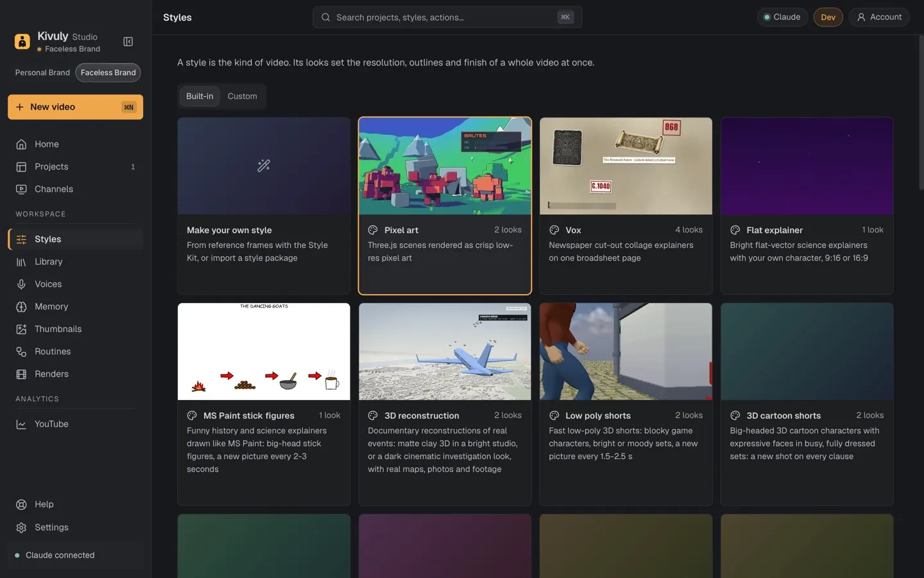Click the Projects count badge '1'
Screen dimensions: 924x578
click(133, 167)
